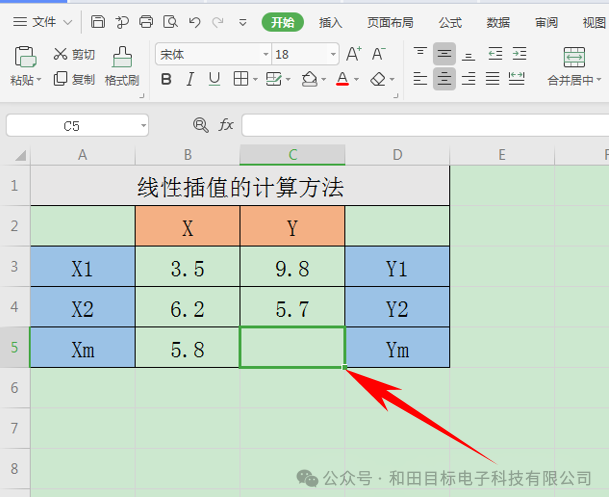Image resolution: width=611 pixels, height=502 pixels.
Task: Click cell containing 9.8
Action: click(293, 267)
